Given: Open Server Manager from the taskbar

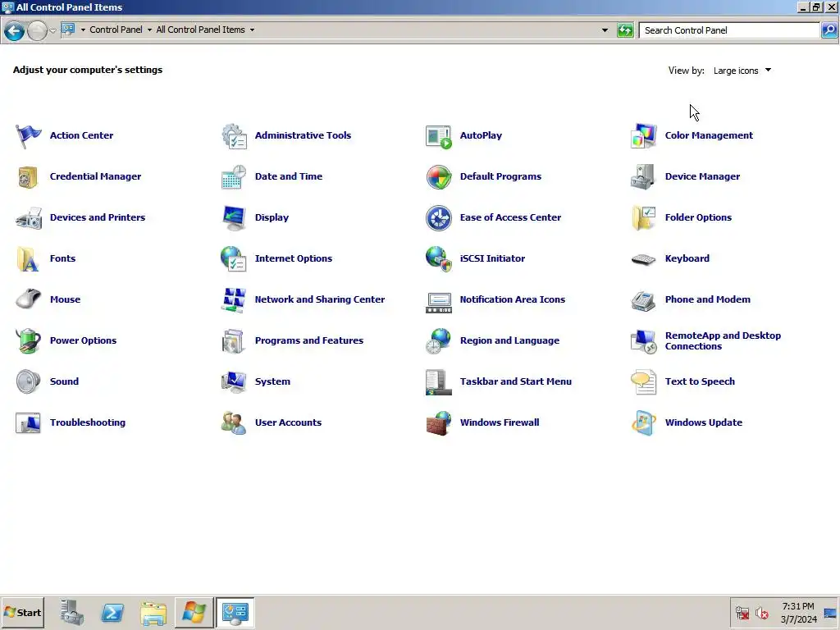Looking at the screenshot, I should click(x=72, y=612).
